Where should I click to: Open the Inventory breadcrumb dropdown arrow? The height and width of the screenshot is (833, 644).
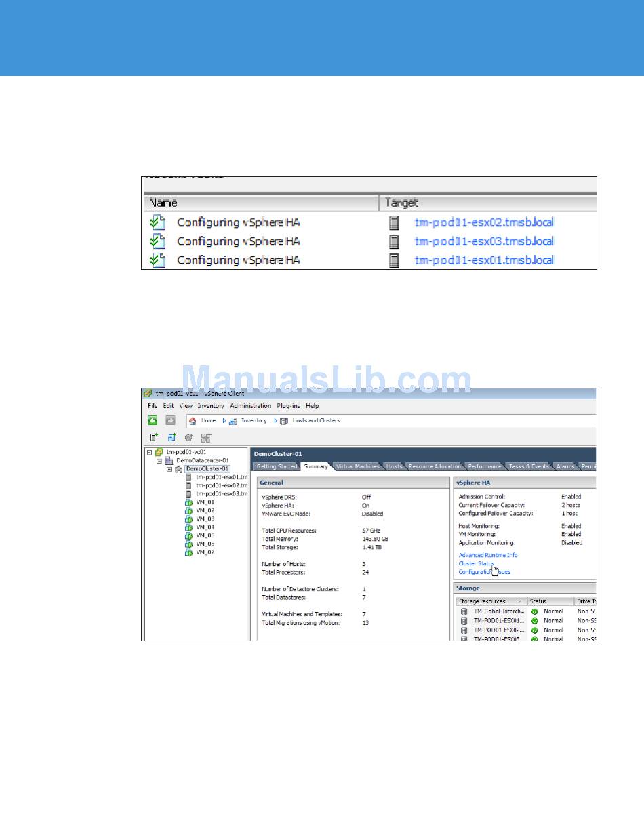click(x=275, y=421)
